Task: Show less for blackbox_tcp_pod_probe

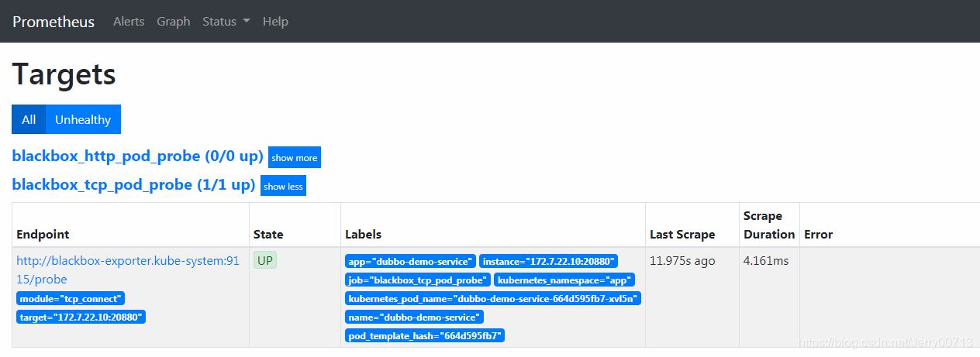Action: (x=283, y=186)
